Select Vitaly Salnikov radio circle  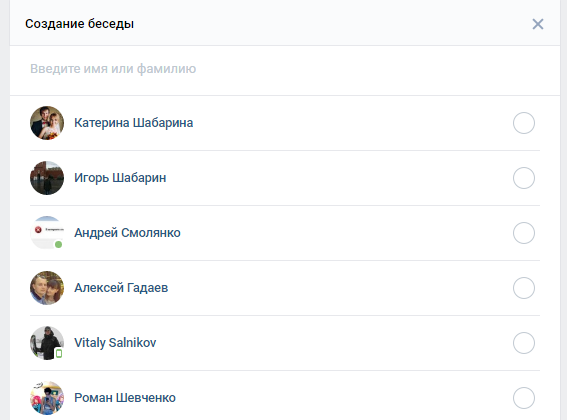coord(524,343)
